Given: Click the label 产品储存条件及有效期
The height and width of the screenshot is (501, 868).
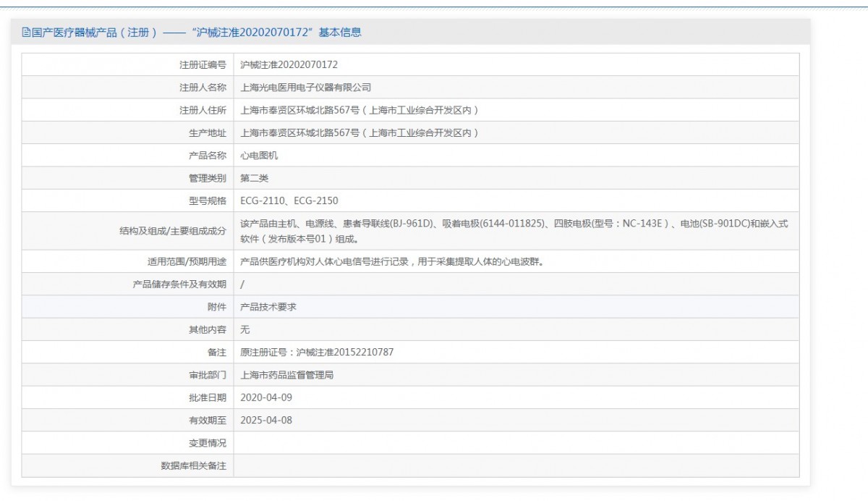Looking at the screenshot, I should point(179,285).
